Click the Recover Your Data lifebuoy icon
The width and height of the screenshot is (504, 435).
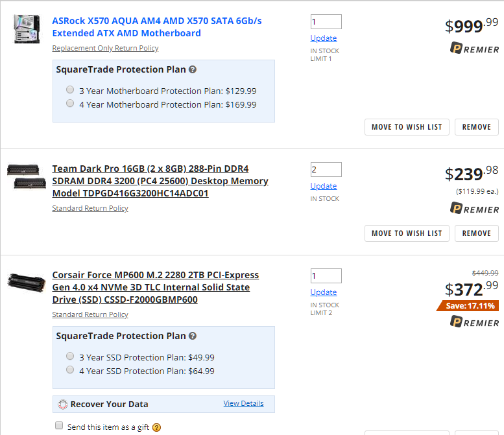coord(63,404)
